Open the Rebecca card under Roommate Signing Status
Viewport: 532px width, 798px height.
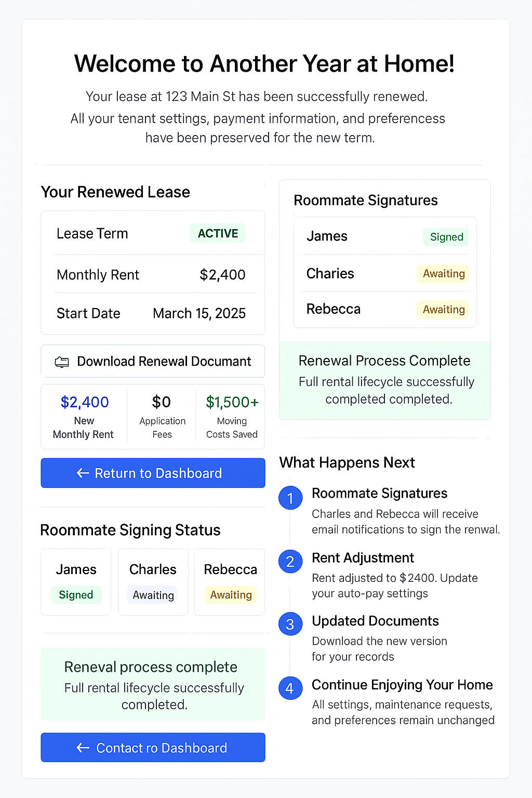click(230, 582)
